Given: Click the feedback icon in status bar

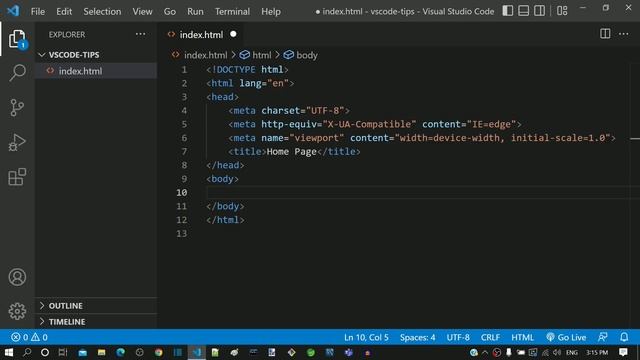Looking at the screenshot, I should 602,337.
